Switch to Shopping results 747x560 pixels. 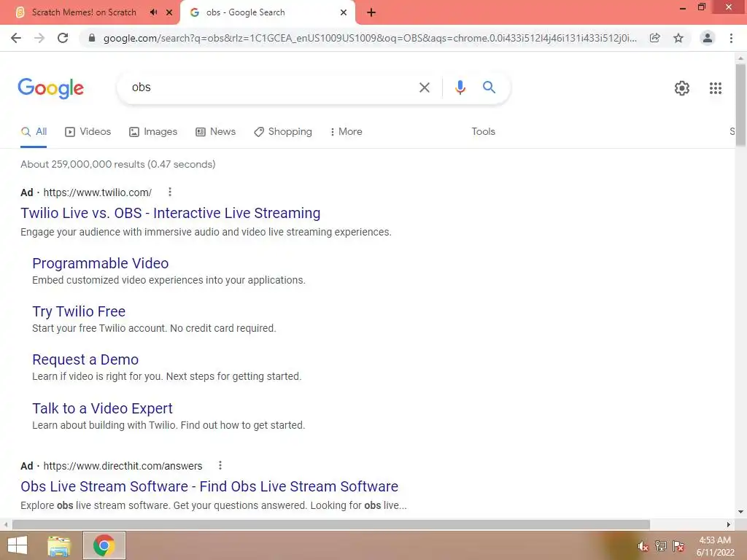point(283,132)
